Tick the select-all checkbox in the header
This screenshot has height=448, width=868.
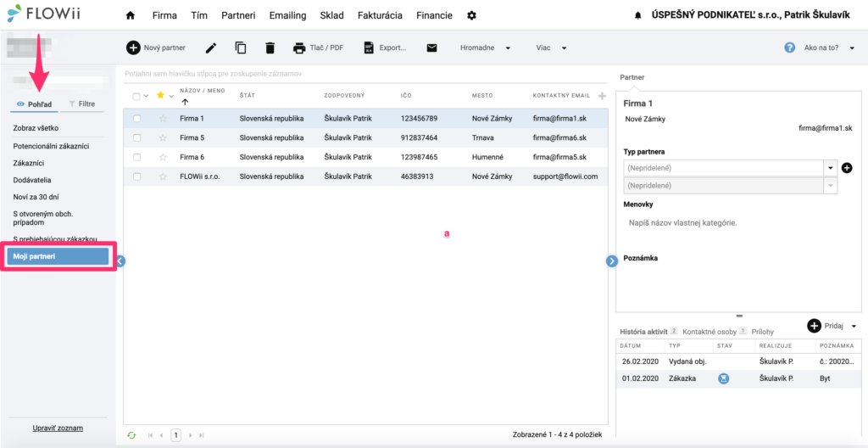click(x=136, y=96)
